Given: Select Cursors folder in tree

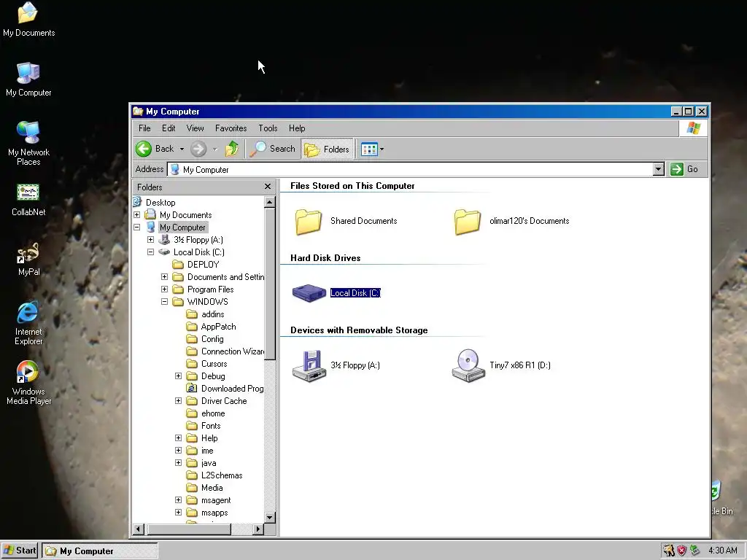Looking at the screenshot, I should pyautogui.click(x=214, y=364).
